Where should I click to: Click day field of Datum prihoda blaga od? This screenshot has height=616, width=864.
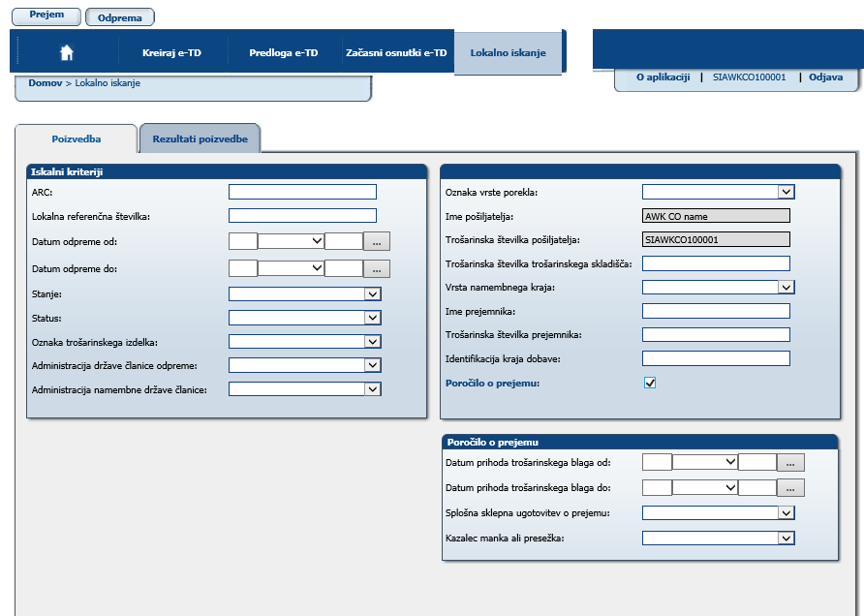pos(657,462)
